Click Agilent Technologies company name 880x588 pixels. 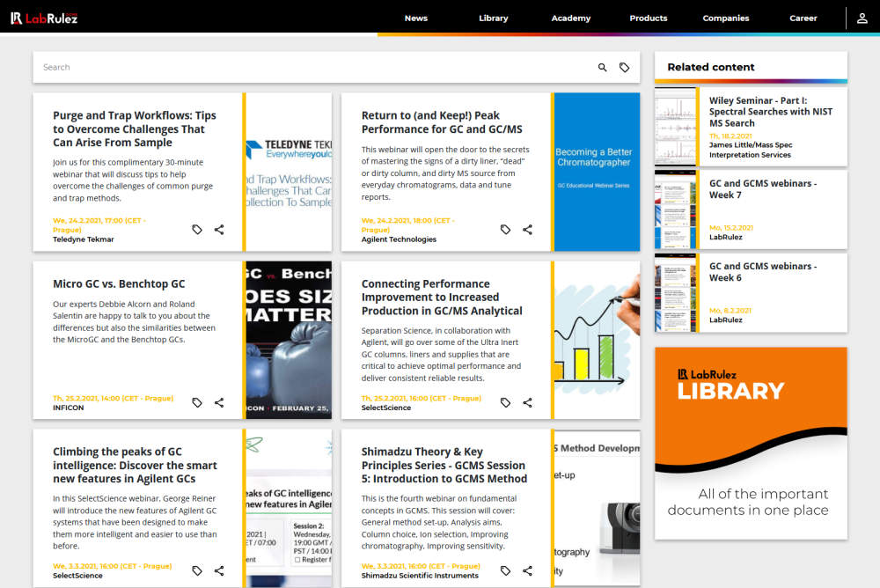pyautogui.click(x=399, y=239)
